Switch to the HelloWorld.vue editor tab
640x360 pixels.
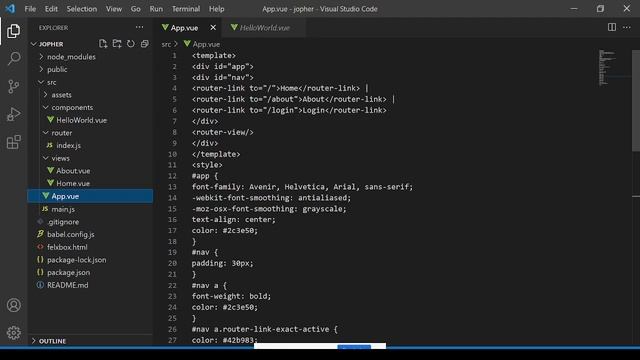point(263,28)
